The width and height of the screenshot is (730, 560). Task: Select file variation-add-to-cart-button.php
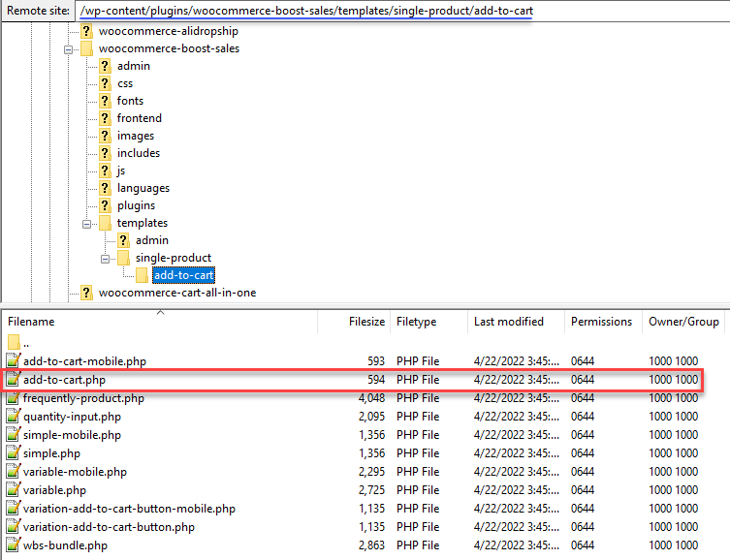(x=109, y=527)
